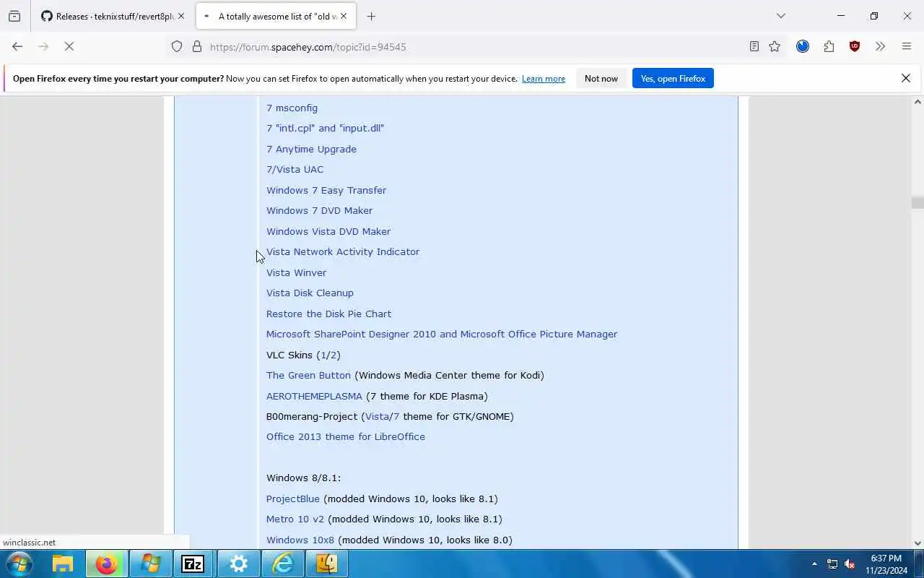924x578 pixels.
Task: Open VLC Skins link number 2
Action: click(x=333, y=355)
